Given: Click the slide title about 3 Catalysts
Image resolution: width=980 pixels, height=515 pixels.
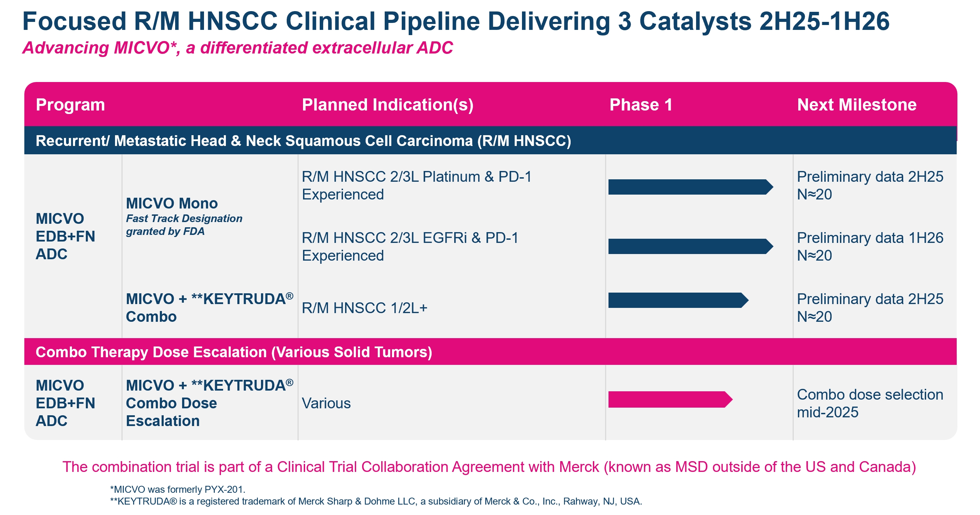Looking at the screenshot, I should point(455,21).
